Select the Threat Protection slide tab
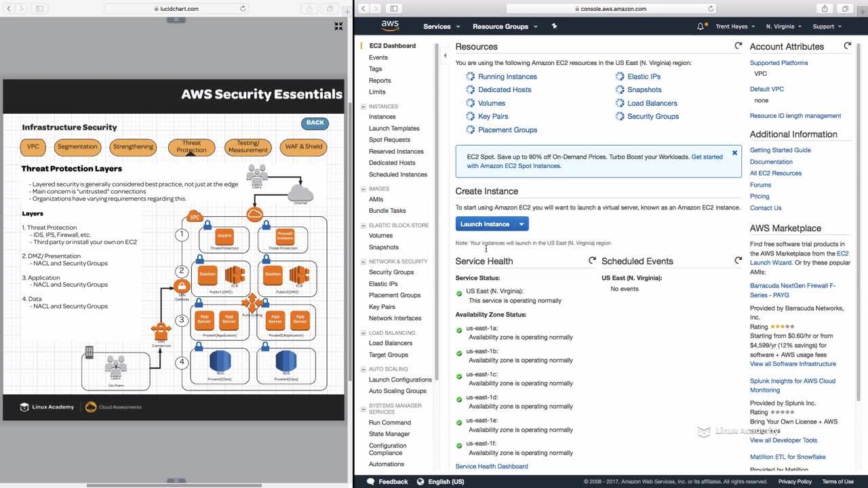The height and width of the screenshot is (488, 868). point(191,146)
